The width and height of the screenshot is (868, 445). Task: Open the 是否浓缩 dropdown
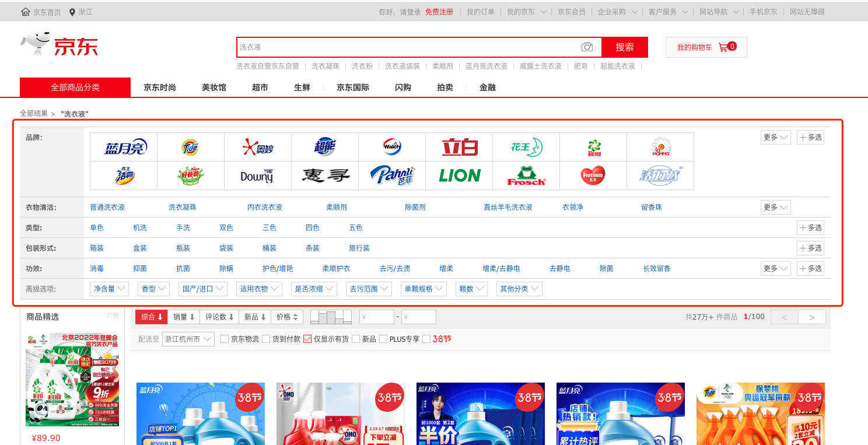(314, 289)
